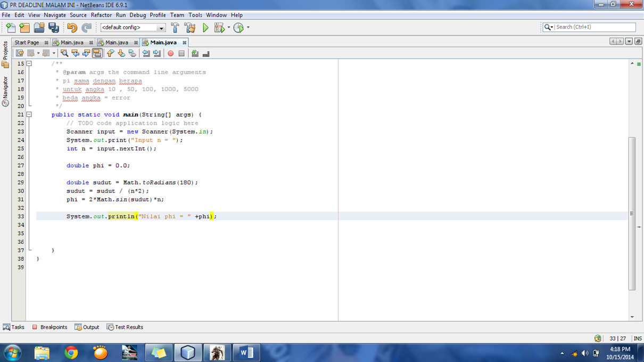Toggle Highlight Search in editor toolbar
644x362 pixels.
point(97,53)
